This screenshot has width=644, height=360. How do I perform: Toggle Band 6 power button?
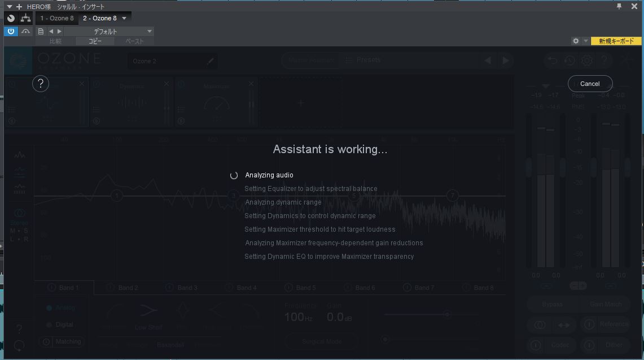[x=348, y=288]
